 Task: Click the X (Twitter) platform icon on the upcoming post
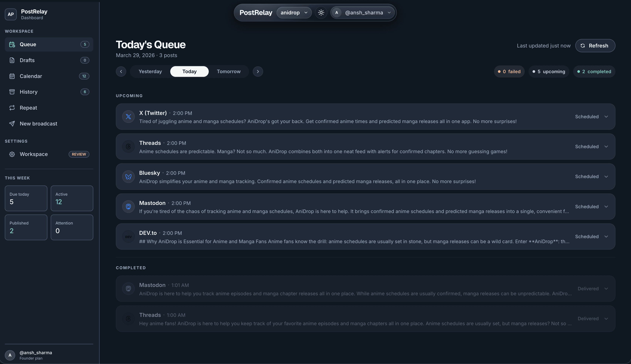pyautogui.click(x=128, y=117)
